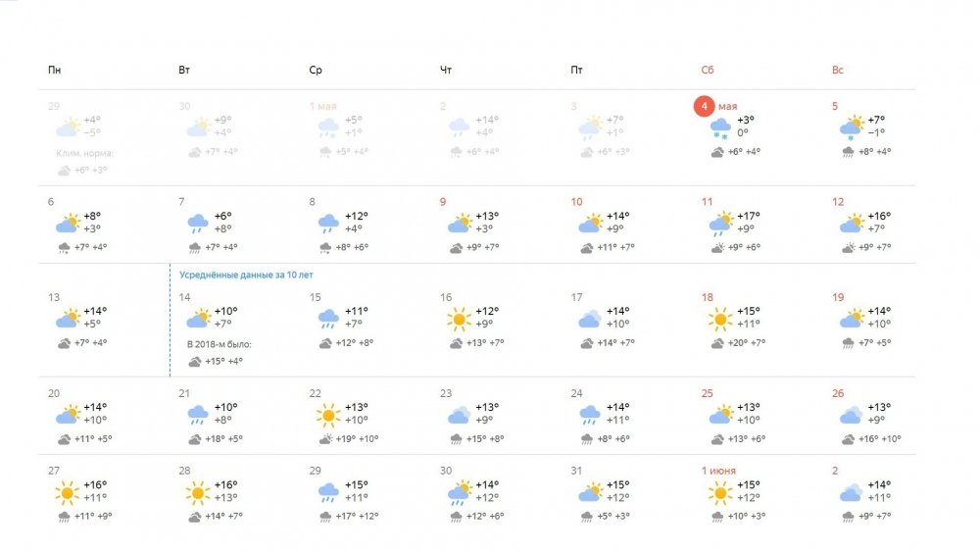Viewport: 980px width, 552px height.
Task: Click the Вс weekday column header
Action: (x=838, y=70)
